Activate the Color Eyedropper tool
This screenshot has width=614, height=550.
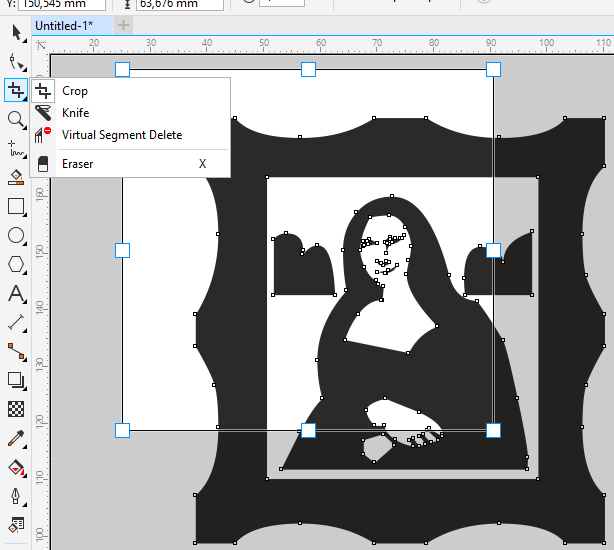[15, 438]
